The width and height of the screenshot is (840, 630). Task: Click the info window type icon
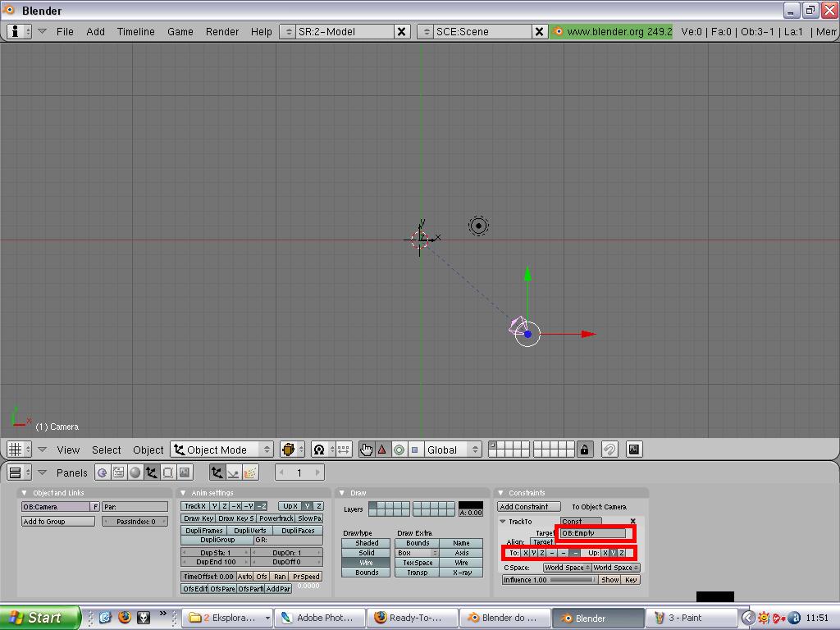coord(19,32)
